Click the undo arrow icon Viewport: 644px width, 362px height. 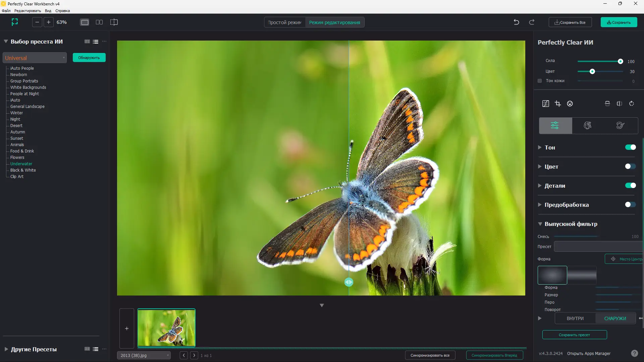516,22
